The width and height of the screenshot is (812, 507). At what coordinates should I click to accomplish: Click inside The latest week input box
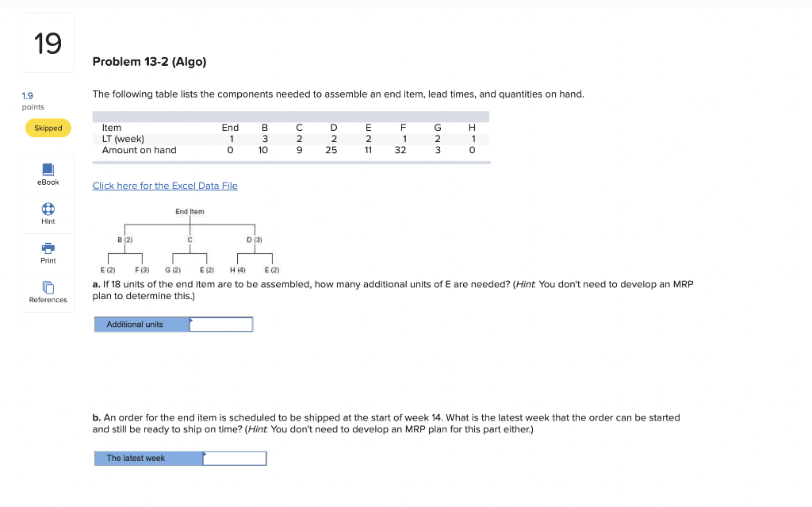235,458
